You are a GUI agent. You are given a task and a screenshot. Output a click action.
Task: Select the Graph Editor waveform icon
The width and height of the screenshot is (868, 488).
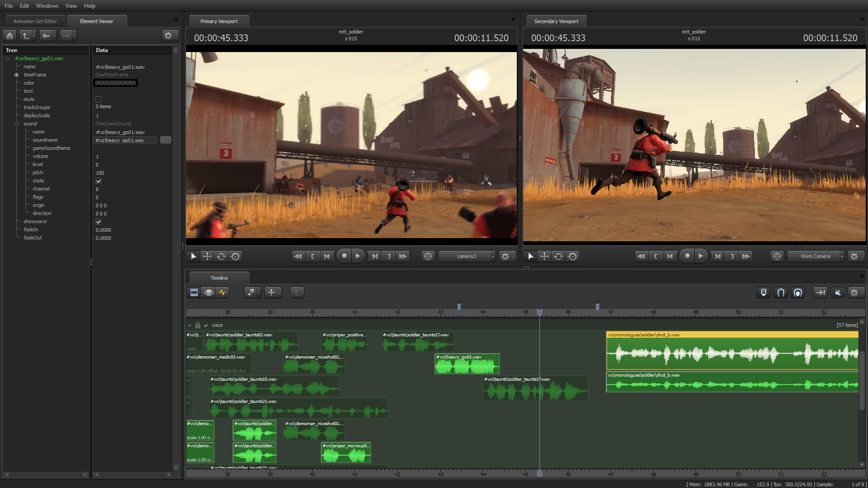223,292
